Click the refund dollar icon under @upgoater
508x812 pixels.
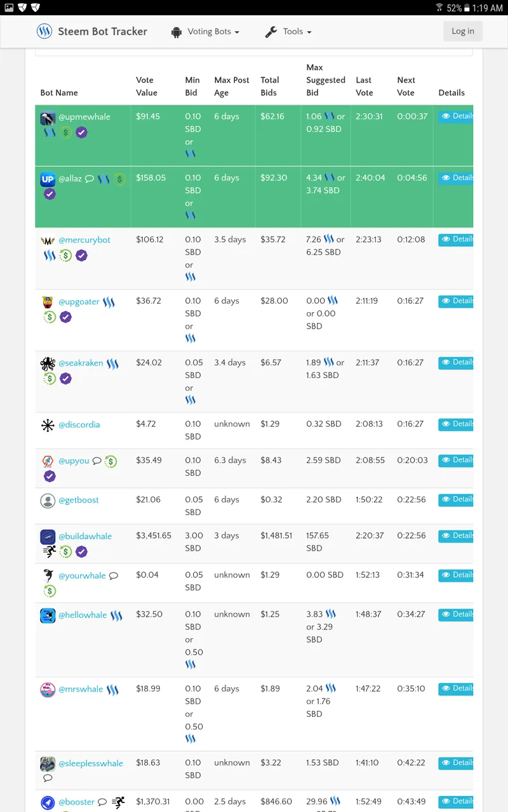(x=50, y=317)
